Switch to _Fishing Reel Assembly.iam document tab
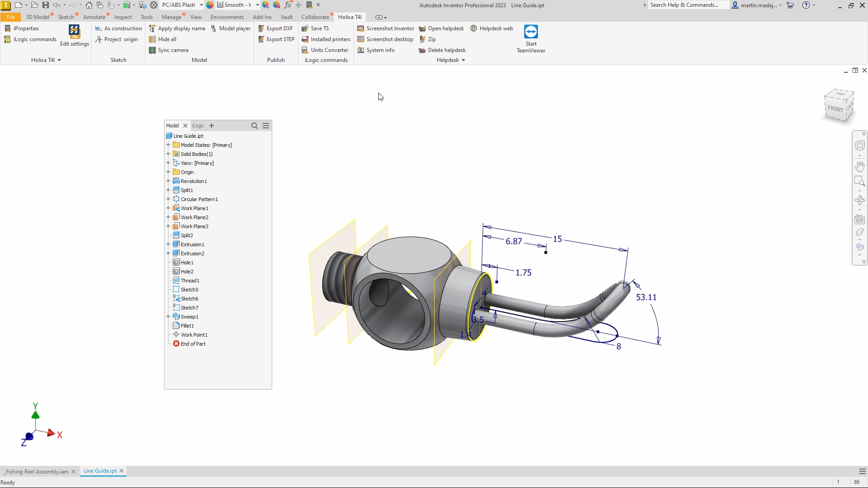The width and height of the screenshot is (868, 488). (37, 471)
